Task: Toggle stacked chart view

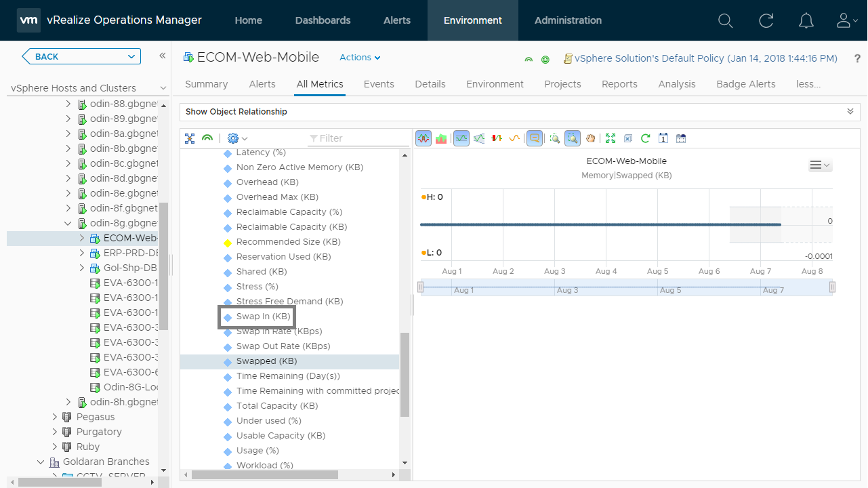Action: [x=441, y=138]
